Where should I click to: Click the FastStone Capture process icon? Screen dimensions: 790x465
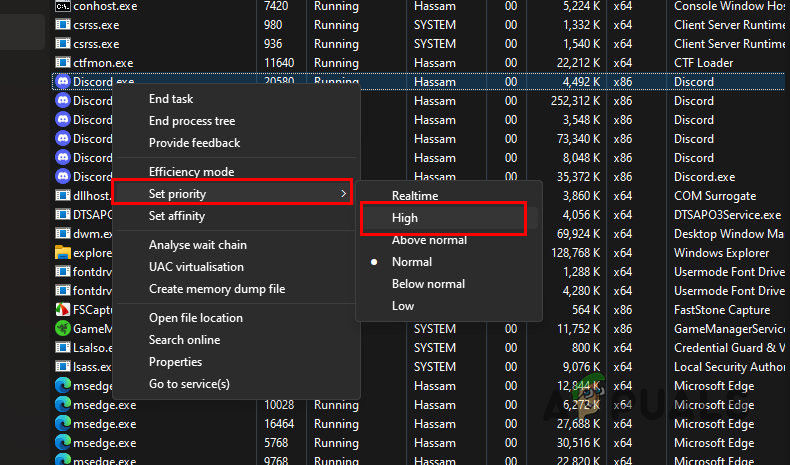(x=62, y=309)
